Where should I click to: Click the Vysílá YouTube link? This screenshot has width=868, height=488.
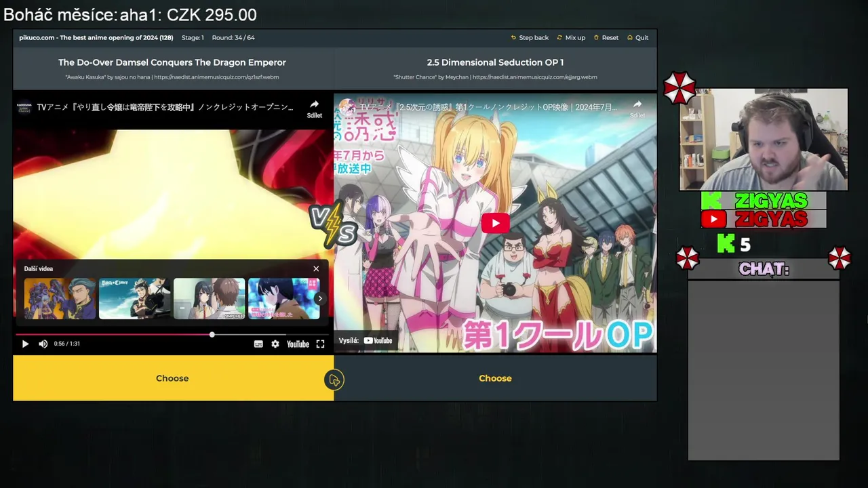coord(366,341)
